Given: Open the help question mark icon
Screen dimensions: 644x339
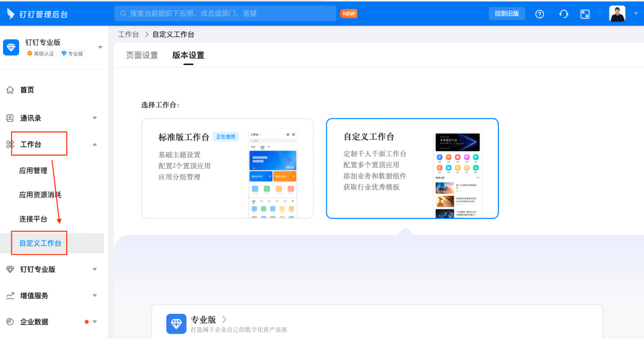Looking at the screenshot, I should (540, 14).
